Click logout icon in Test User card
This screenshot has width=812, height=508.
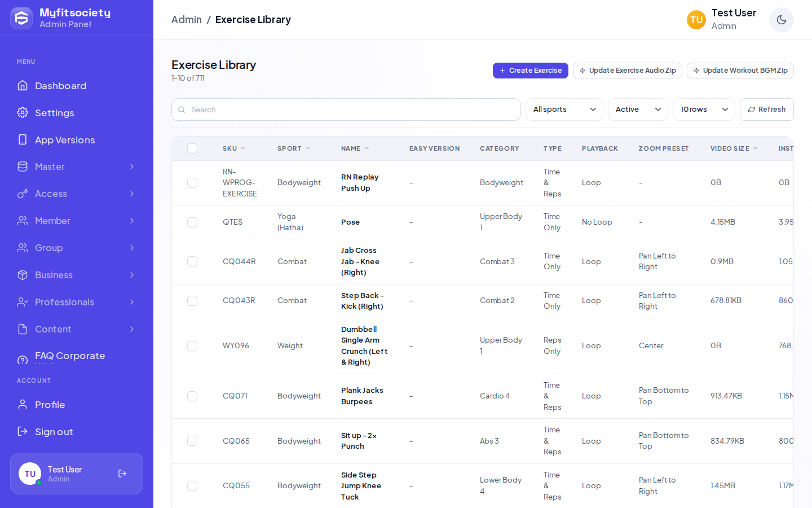pyautogui.click(x=122, y=474)
